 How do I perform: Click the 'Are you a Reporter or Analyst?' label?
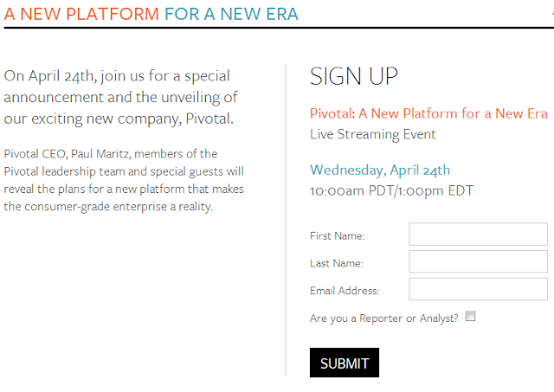(x=383, y=318)
